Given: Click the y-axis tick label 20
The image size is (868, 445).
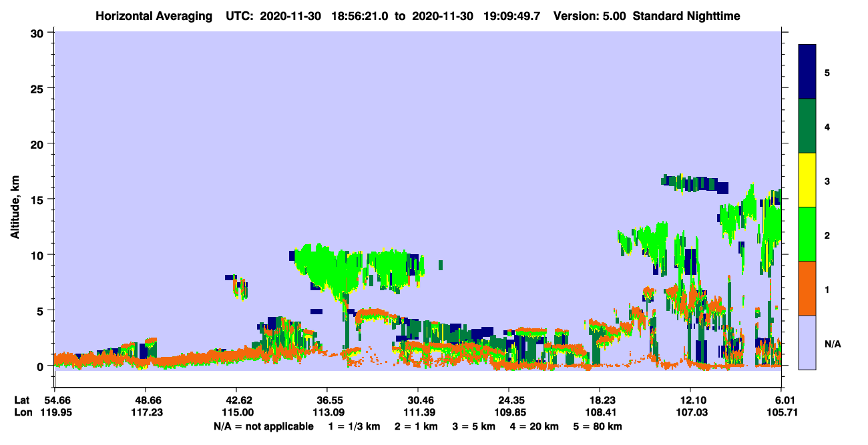Looking at the screenshot, I should (38, 144).
